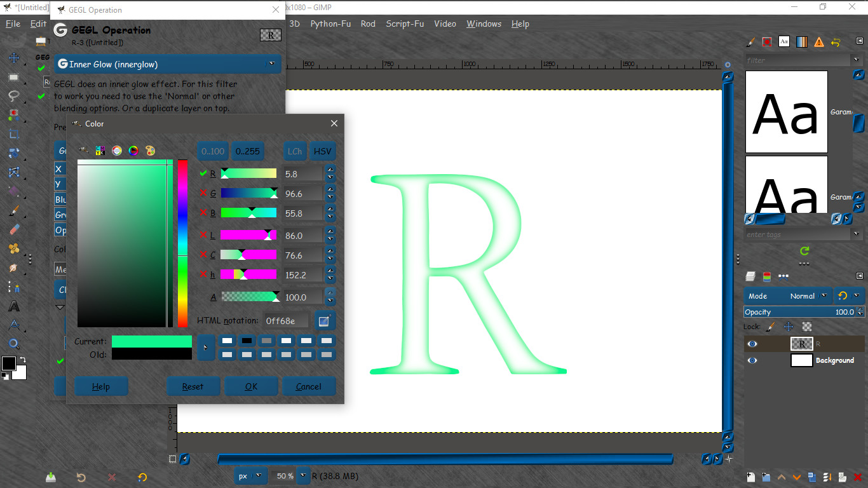The image size is (868, 488).
Task: Click the HTML notation input field
Action: pos(287,321)
